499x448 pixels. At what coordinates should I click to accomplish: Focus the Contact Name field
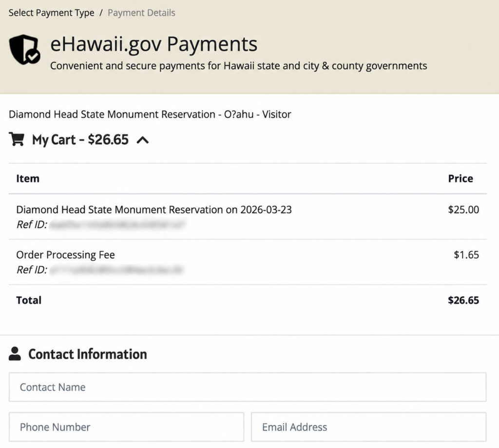(x=248, y=387)
